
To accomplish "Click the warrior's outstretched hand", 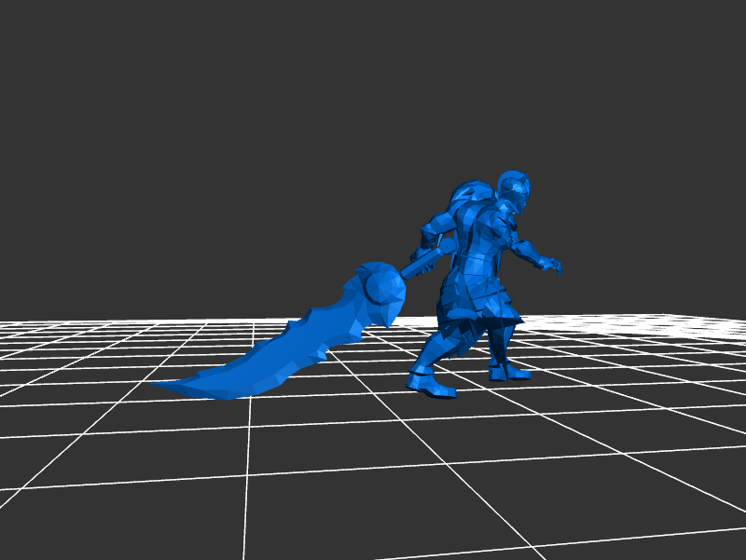I will [x=555, y=266].
